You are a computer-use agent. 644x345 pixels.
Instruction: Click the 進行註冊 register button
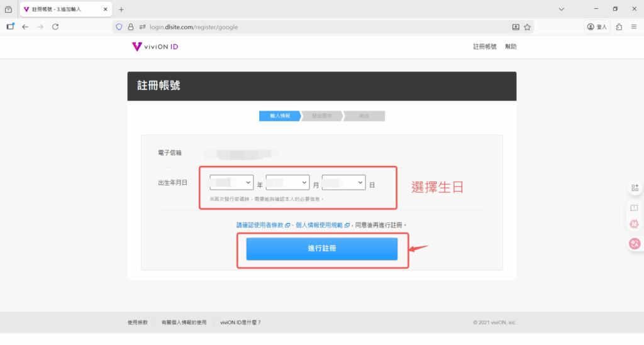[322, 249]
